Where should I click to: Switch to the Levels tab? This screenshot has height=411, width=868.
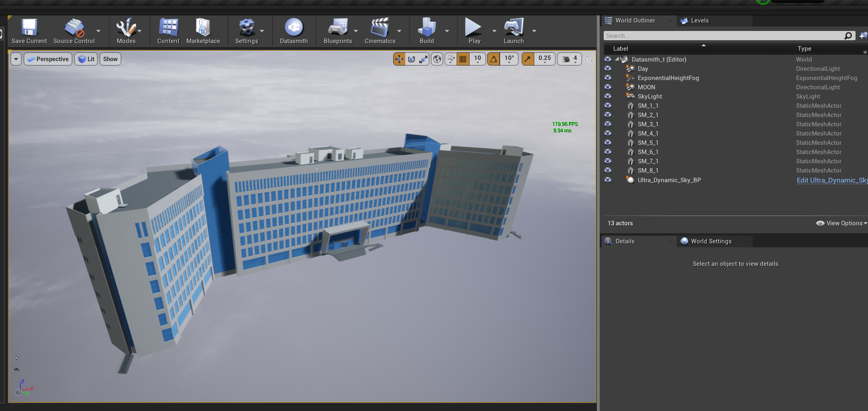(700, 21)
